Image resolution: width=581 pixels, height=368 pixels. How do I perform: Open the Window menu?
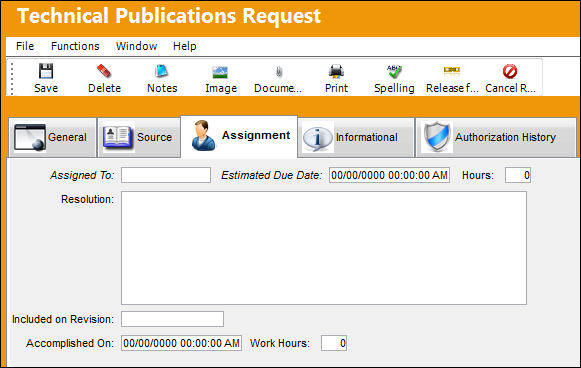click(136, 46)
